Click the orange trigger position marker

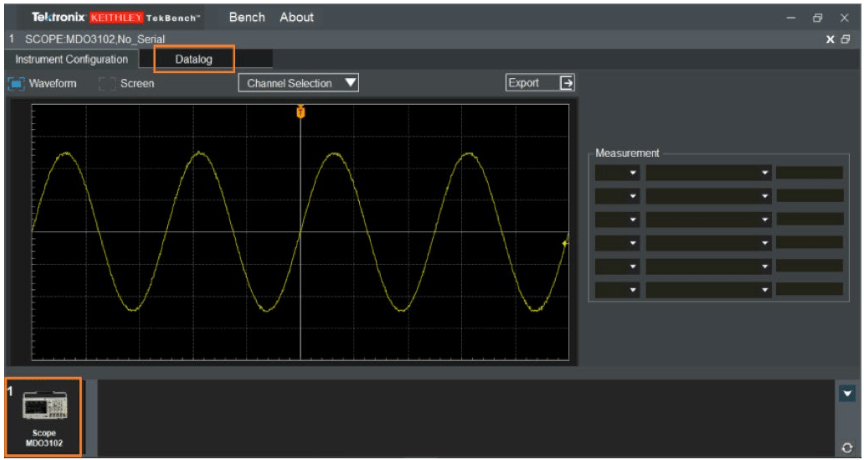tap(300, 112)
